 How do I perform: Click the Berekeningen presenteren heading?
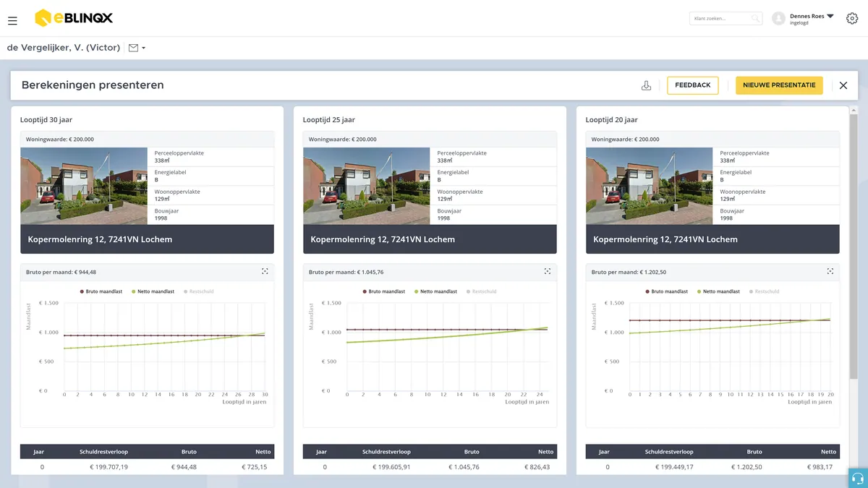tap(93, 85)
